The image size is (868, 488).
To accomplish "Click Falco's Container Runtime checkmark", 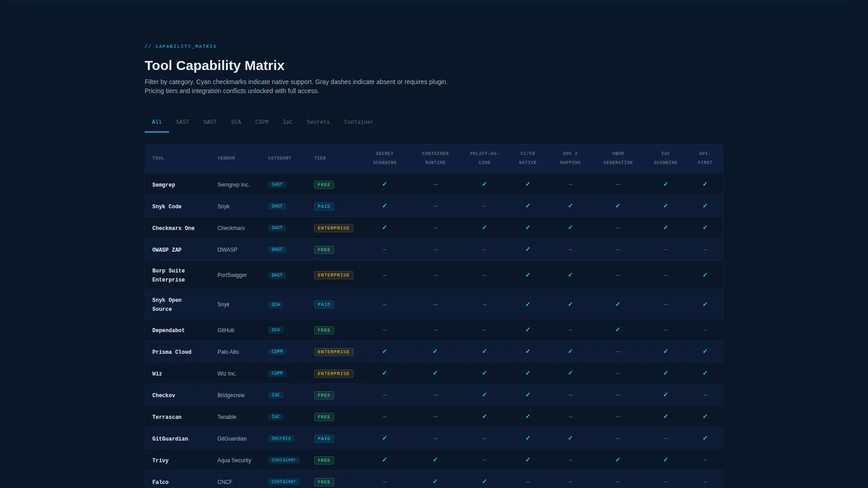I will 435,482.
